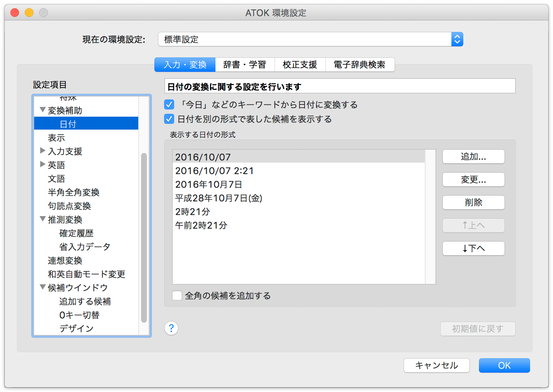This screenshot has height=392, width=553.
Task: Toggle 日付を別の形式で表した候補を表示する checkbox
Action: coord(169,119)
